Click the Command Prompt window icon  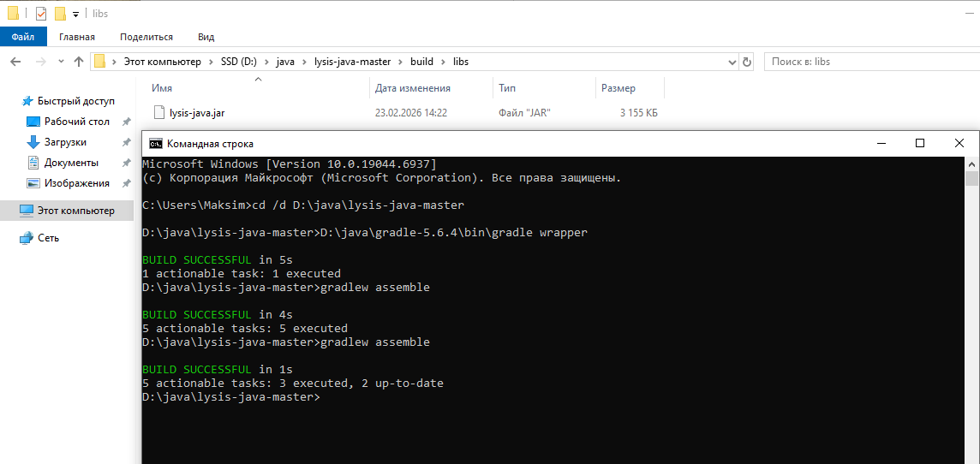[x=155, y=144]
